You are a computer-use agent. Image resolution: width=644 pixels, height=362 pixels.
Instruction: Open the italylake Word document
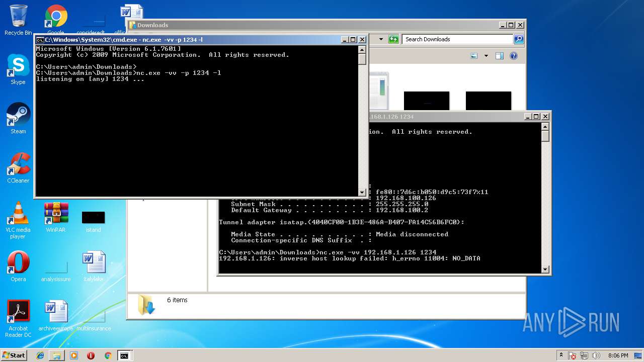[94, 266]
